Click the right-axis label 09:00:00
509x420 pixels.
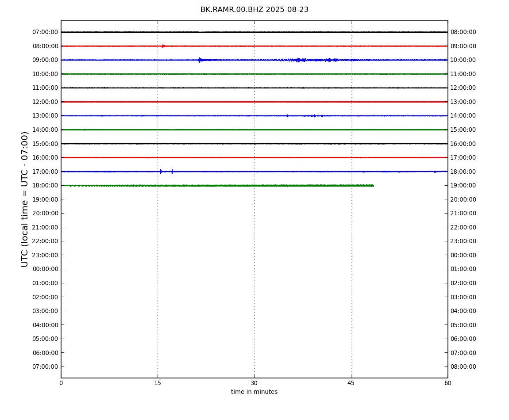click(x=463, y=46)
